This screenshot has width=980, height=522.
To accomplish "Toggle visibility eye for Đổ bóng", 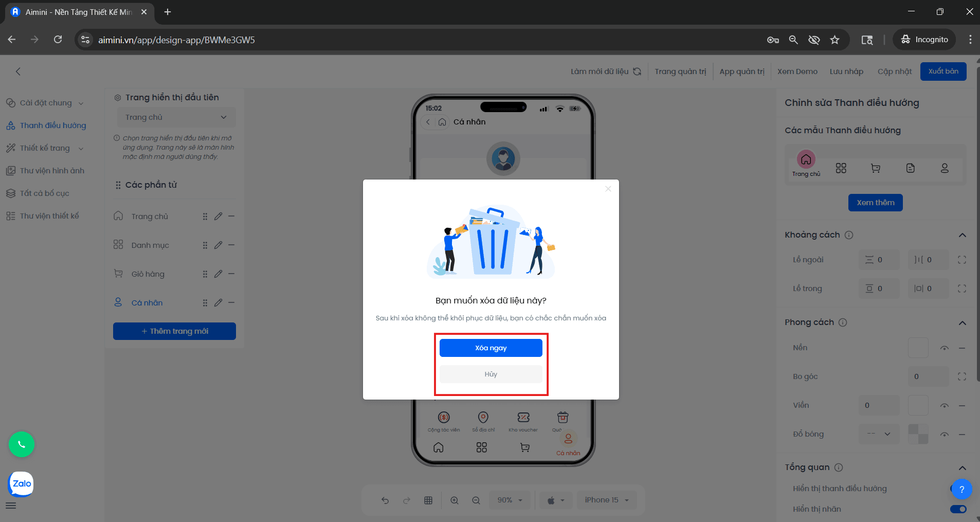I will (x=945, y=435).
